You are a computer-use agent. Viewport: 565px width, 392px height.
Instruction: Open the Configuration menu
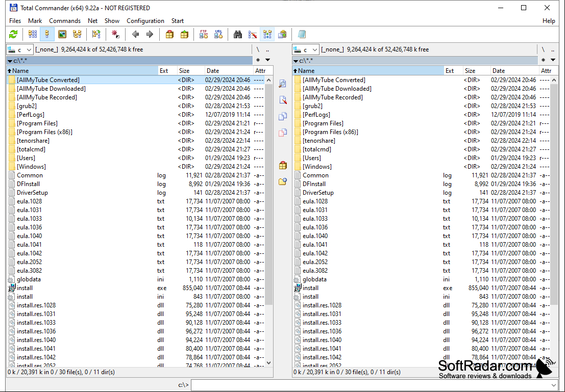(145, 21)
